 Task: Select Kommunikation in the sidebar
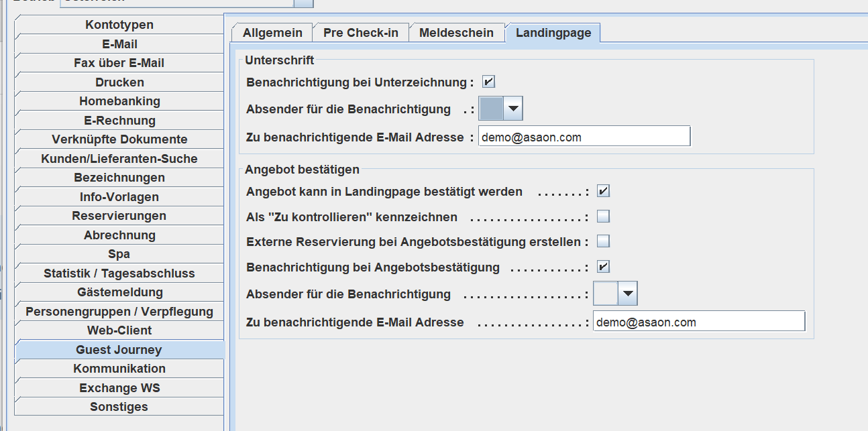click(119, 369)
